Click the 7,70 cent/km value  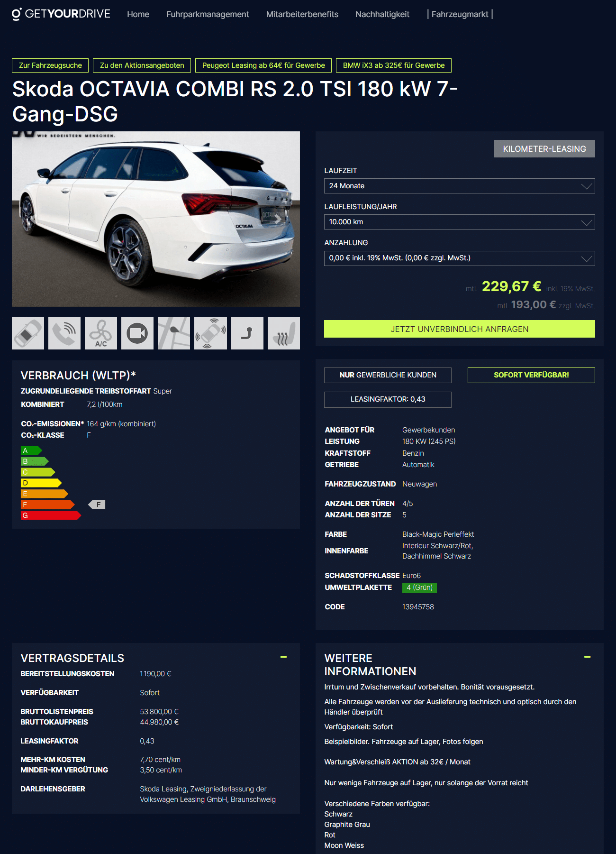[x=160, y=760]
